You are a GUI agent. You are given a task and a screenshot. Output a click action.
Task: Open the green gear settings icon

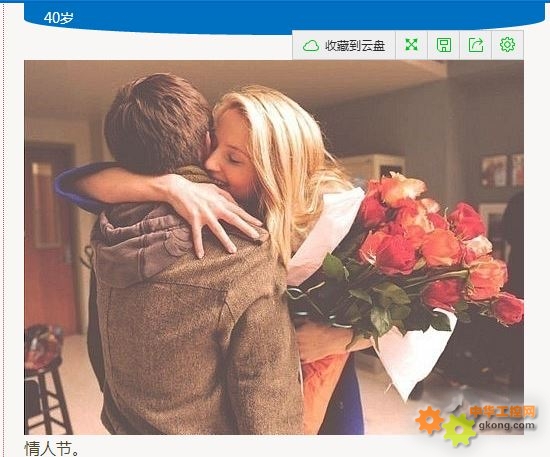507,45
